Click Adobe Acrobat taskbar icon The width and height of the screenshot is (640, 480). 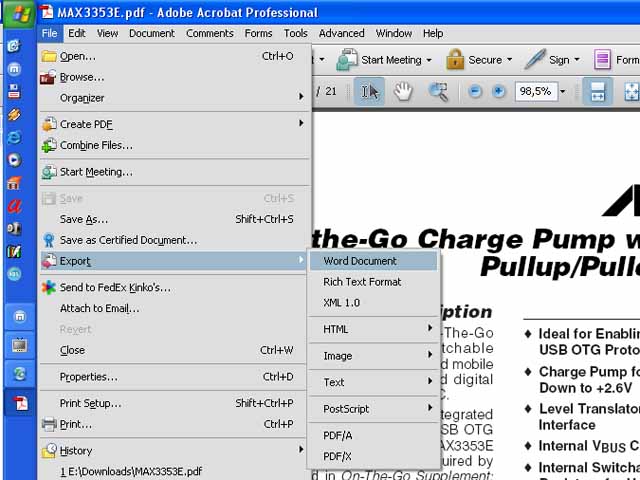[x=20, y=403]
